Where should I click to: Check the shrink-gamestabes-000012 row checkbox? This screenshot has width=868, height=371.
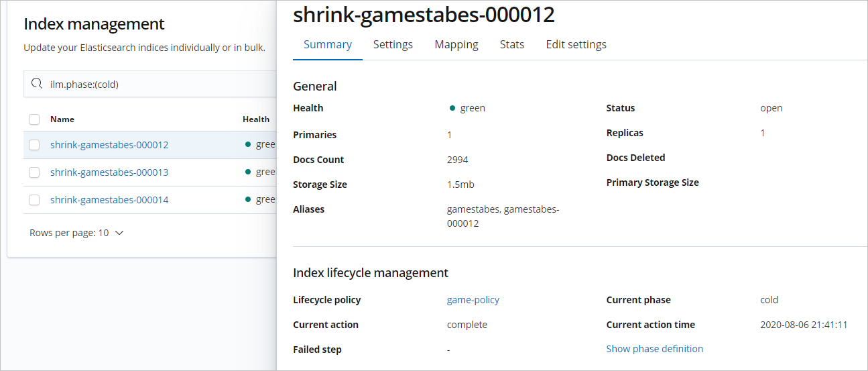(x=34, y=145)
